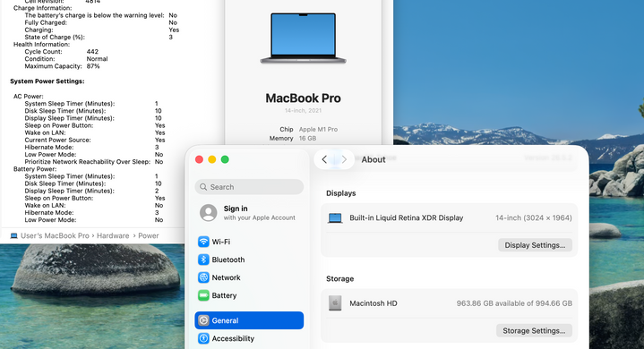Focus the Search field in System Settings
Viewport: 644px width, 349px height.
249,187
